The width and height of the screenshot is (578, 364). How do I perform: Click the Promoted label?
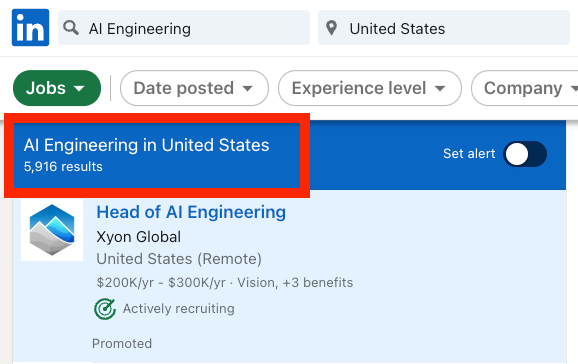122,343
